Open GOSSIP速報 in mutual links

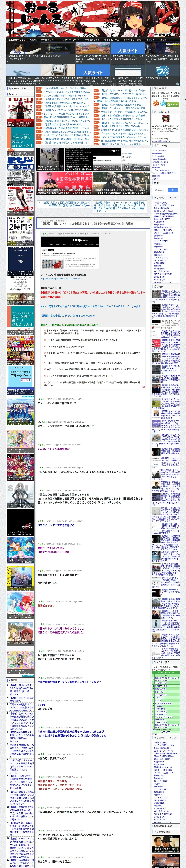(156, 176)
